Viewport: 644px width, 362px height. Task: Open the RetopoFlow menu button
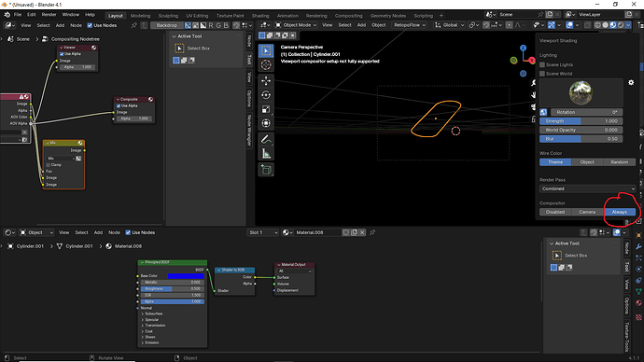pyautogui.click(x=410, y=25)
